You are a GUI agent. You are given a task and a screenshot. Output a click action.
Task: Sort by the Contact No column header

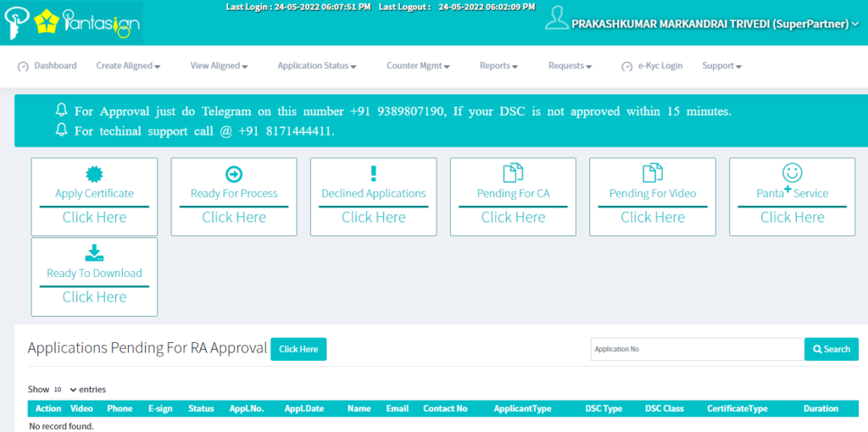pyautogui.click(x=445, y=409)
